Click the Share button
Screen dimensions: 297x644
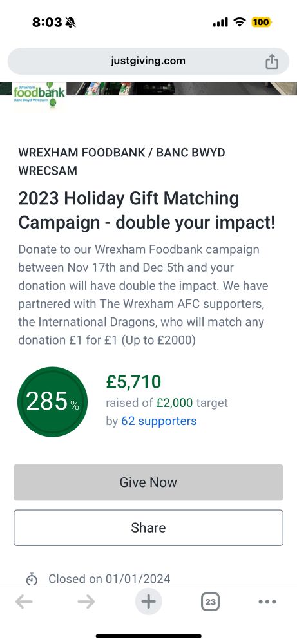pyautogui.click(x=148, y=528)
